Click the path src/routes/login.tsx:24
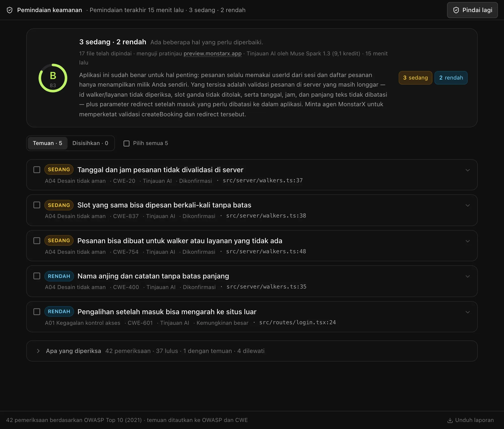Screen dimensions: 504x429 click(298, 323)
